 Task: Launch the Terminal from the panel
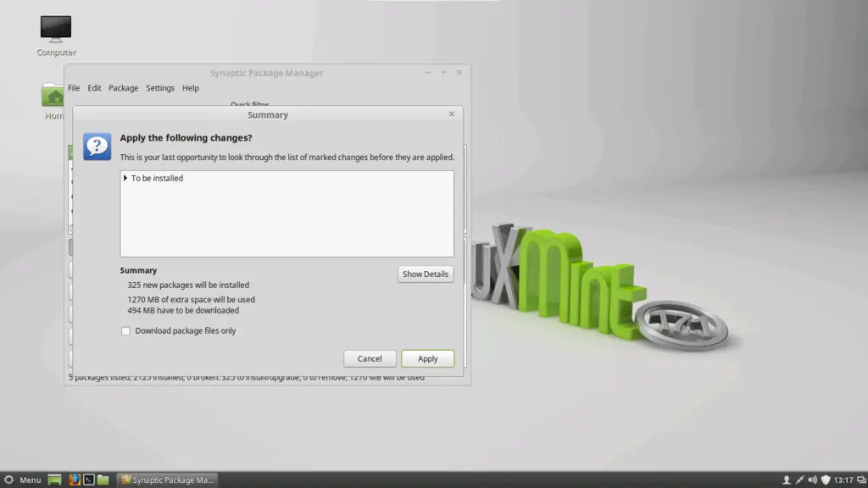point(88,480)
